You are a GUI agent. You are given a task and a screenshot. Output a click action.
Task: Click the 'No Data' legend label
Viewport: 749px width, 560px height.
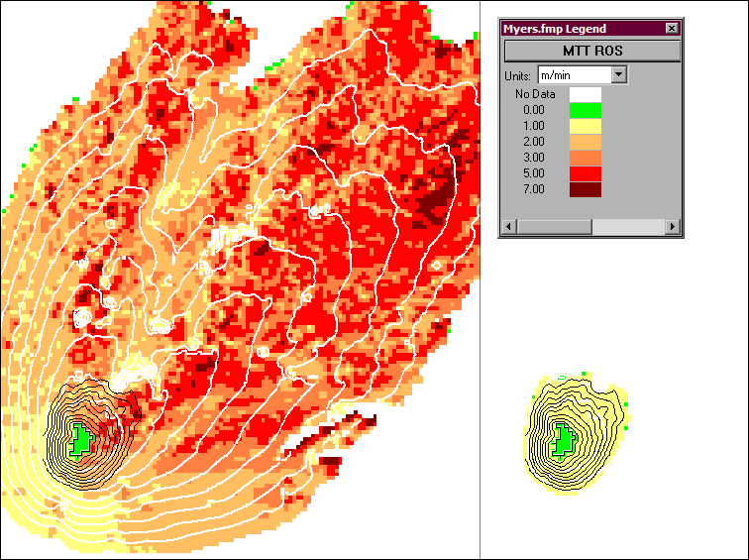click(x=535, y=94)
